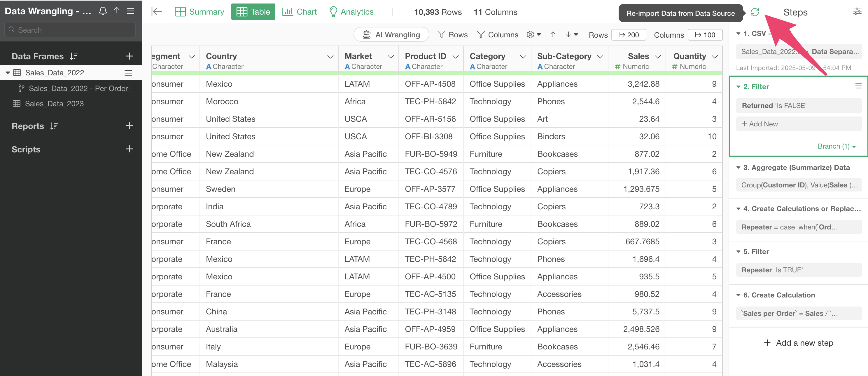This screenshot has width=868, height=376.
Task: Open the Category column menu
Action: [x=523, y=57]
